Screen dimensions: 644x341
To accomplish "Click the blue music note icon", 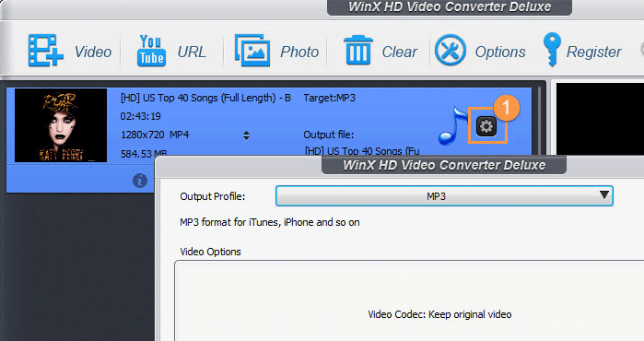I will point(452,125).
